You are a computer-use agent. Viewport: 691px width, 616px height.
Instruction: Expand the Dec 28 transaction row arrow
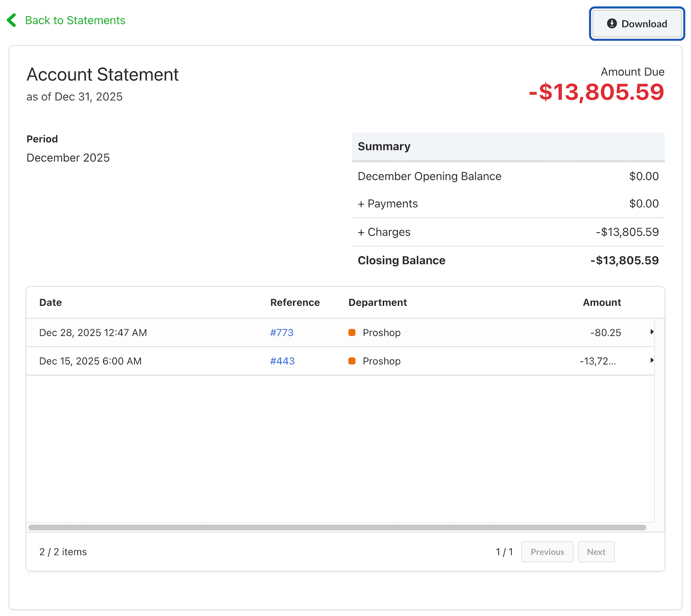tap(652, 332)
